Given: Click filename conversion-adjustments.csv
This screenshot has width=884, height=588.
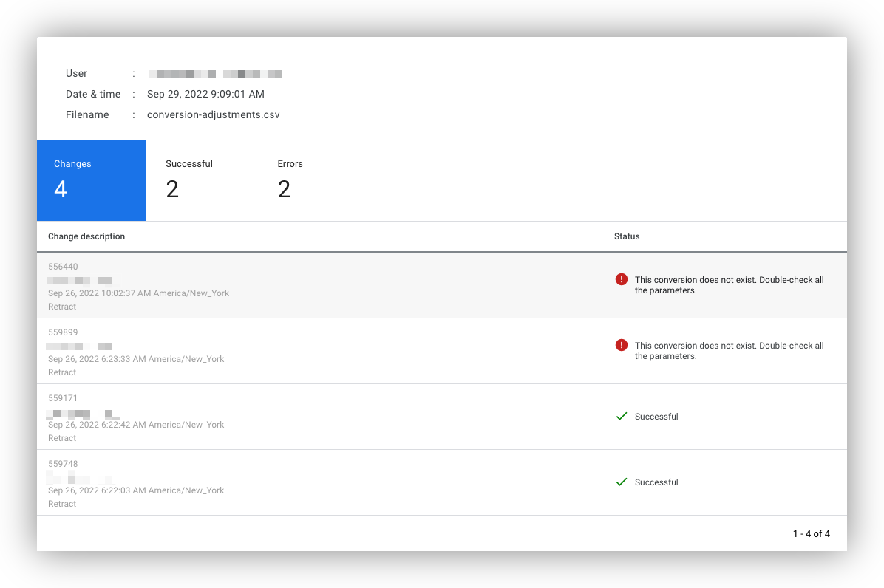Looking at the screenshot, I should (213, 115).
